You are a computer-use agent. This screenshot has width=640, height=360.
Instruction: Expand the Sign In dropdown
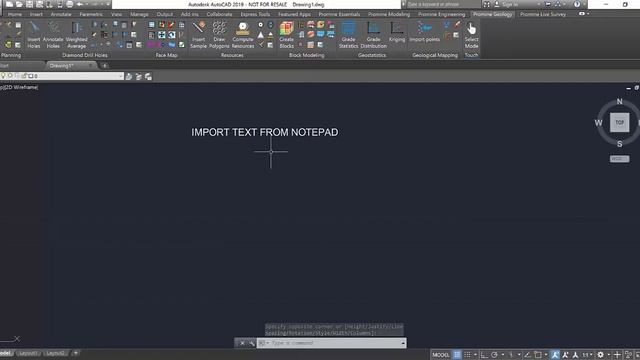539,4
